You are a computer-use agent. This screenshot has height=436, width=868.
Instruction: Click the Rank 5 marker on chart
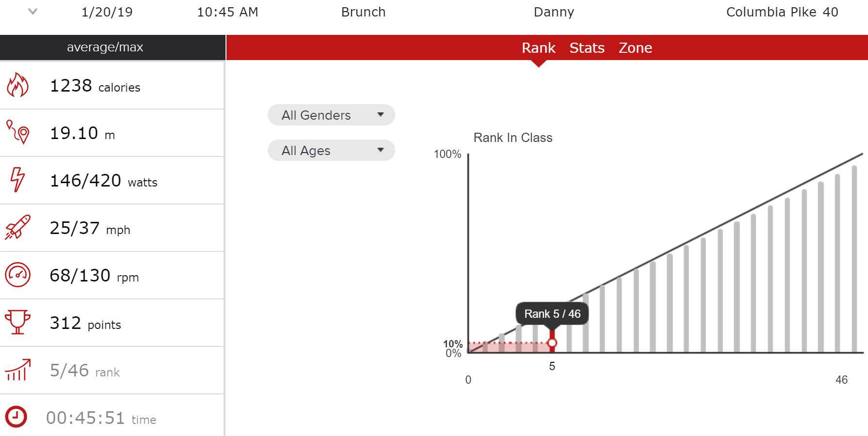tap(552, 343)
